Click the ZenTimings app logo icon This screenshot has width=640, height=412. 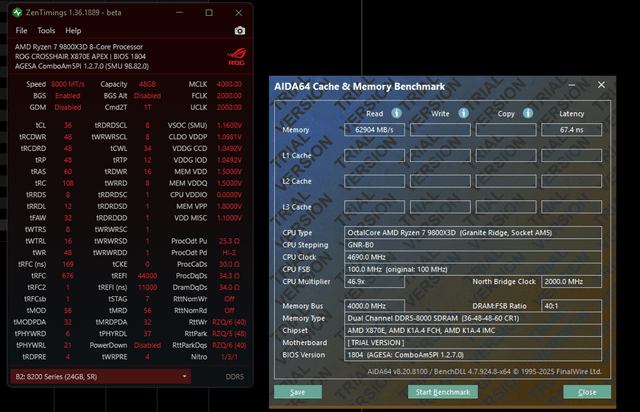tap(17, 13)
